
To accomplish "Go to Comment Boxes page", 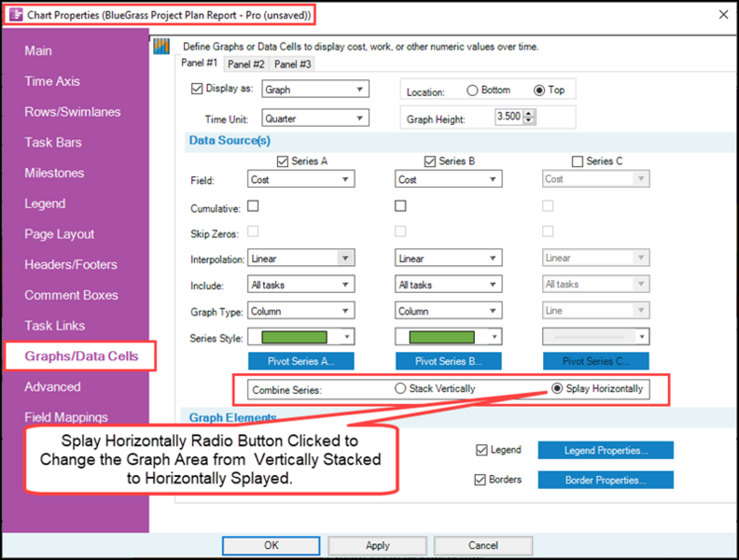I will [x=72, y=295].
